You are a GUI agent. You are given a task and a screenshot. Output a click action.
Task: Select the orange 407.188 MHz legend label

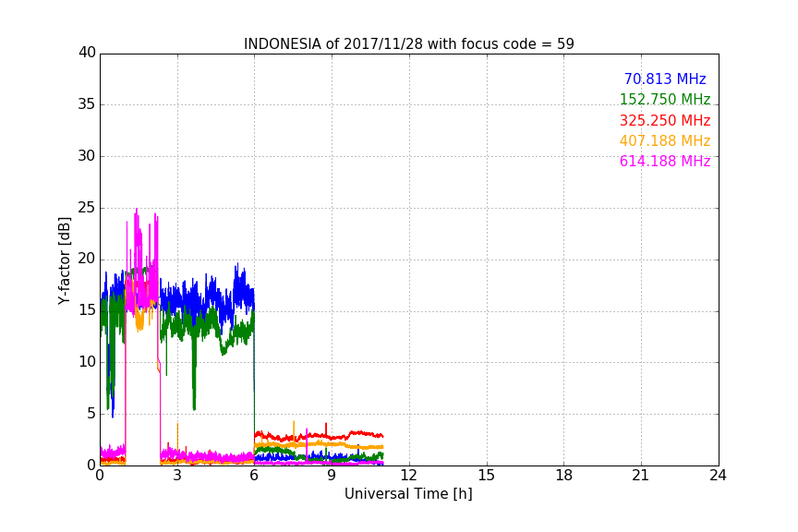tap(665, 140)
